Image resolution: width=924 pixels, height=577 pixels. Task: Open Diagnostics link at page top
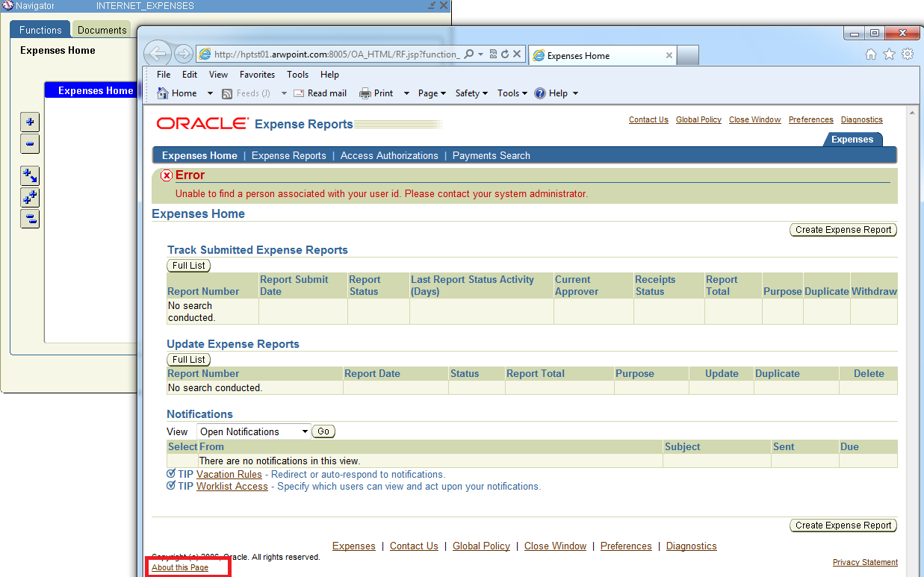[x=861, y=119]
